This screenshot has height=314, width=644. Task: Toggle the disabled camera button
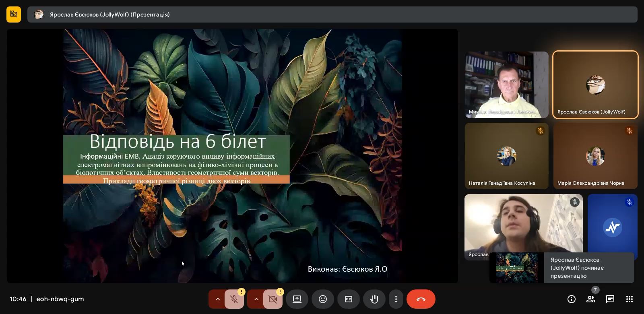click(x=272, y=299)
